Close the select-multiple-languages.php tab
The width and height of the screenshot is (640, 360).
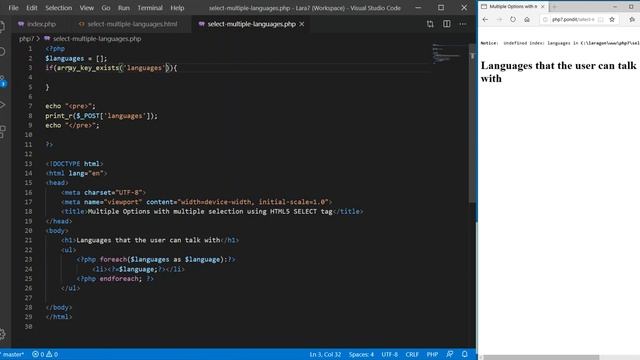click(302, 24)
